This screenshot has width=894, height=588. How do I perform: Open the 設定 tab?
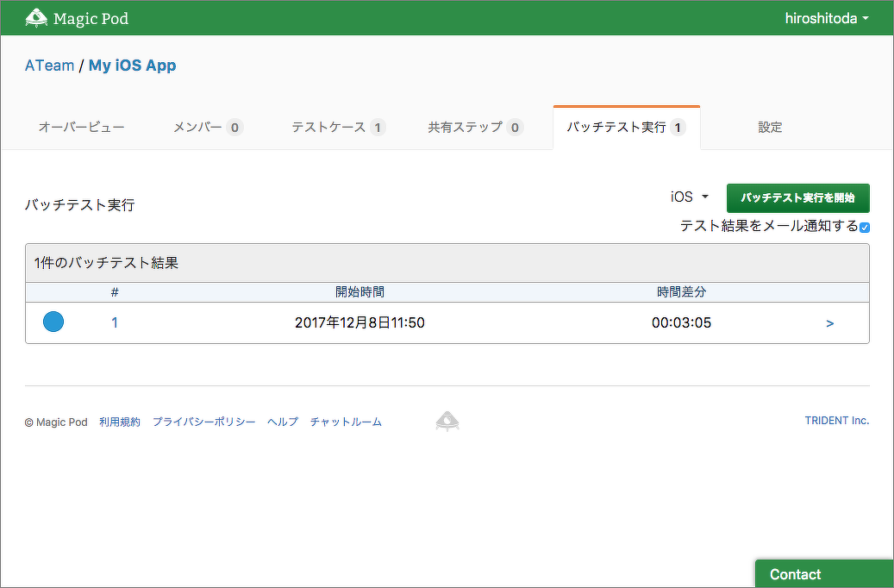click(770, 128)
